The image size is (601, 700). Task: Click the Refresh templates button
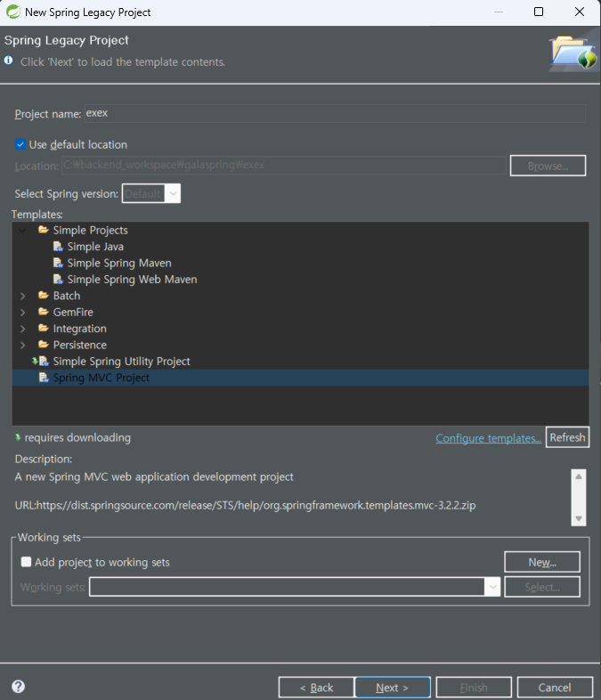567,437
